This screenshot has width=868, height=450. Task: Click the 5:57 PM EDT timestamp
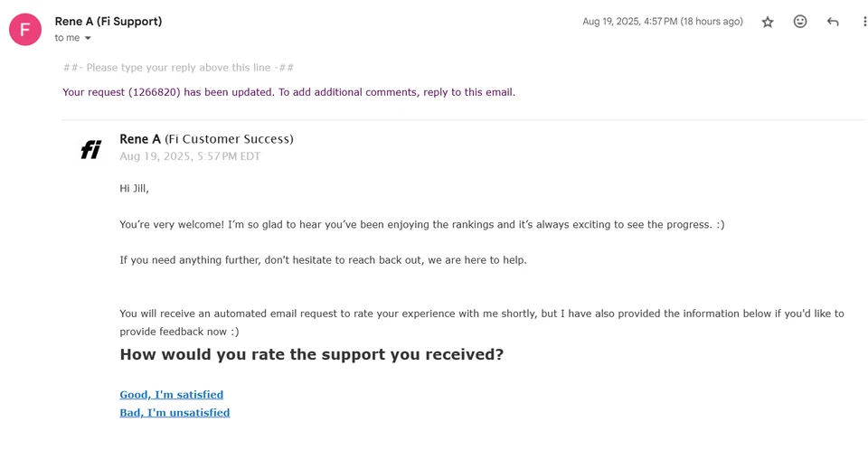tap(190, 156)
